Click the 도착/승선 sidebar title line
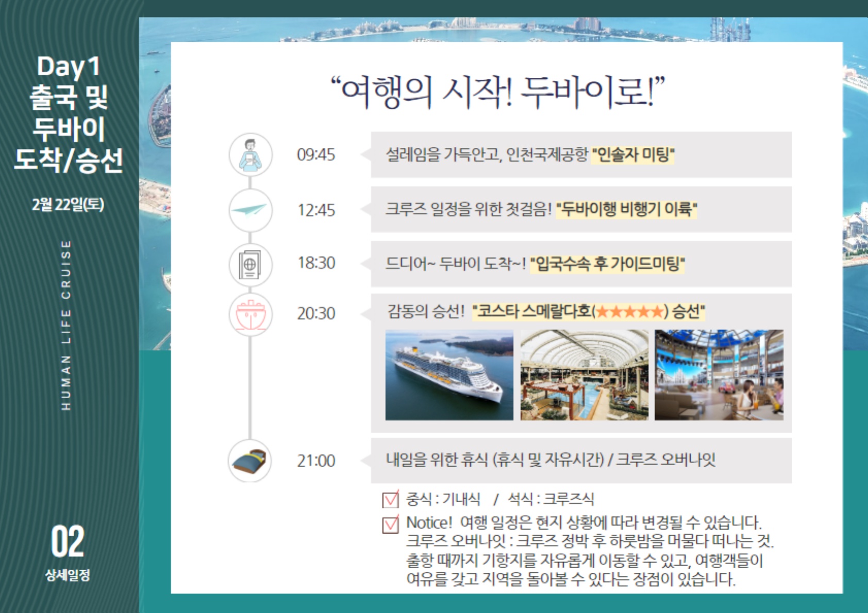 (68, 160)
